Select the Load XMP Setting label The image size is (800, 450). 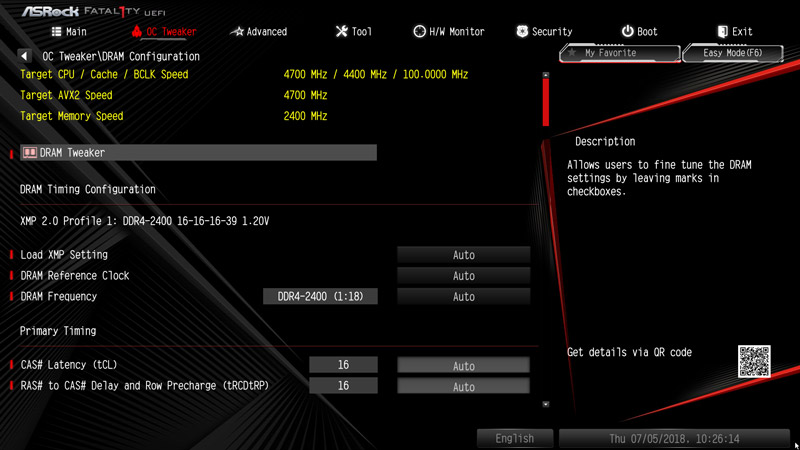(x=64, y=255)
